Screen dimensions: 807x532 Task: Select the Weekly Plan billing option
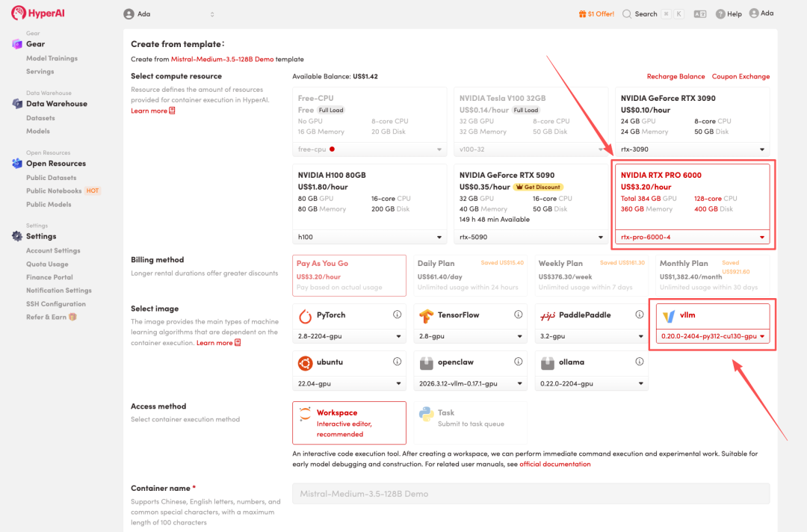pyautogui.click(x=591, y=275)
